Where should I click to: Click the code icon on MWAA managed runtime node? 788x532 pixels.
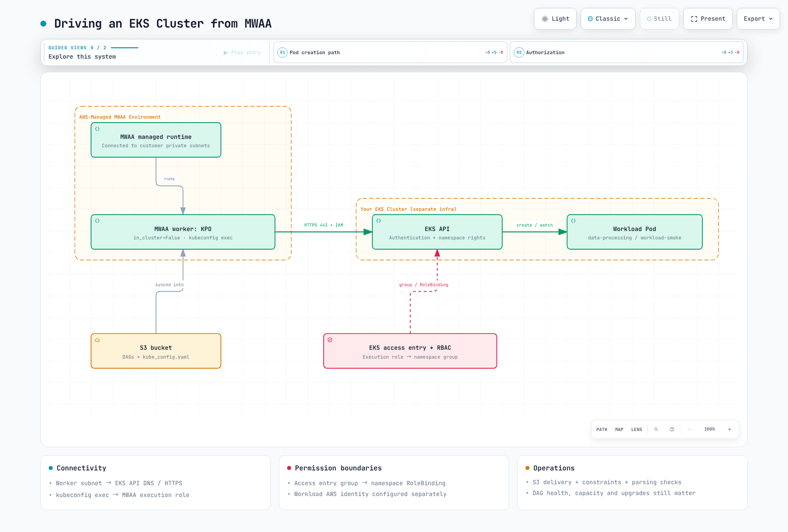pos(98,129)
